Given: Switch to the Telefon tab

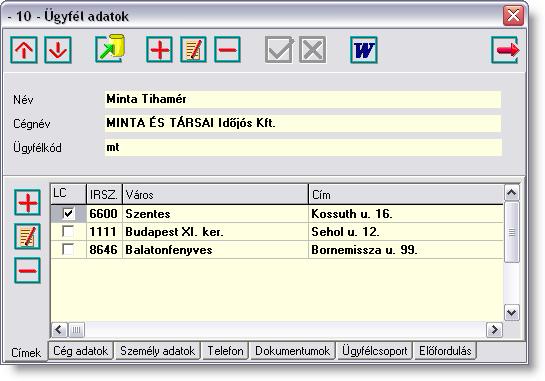Looking at the screenshot, I should click(x=225, y=351).
